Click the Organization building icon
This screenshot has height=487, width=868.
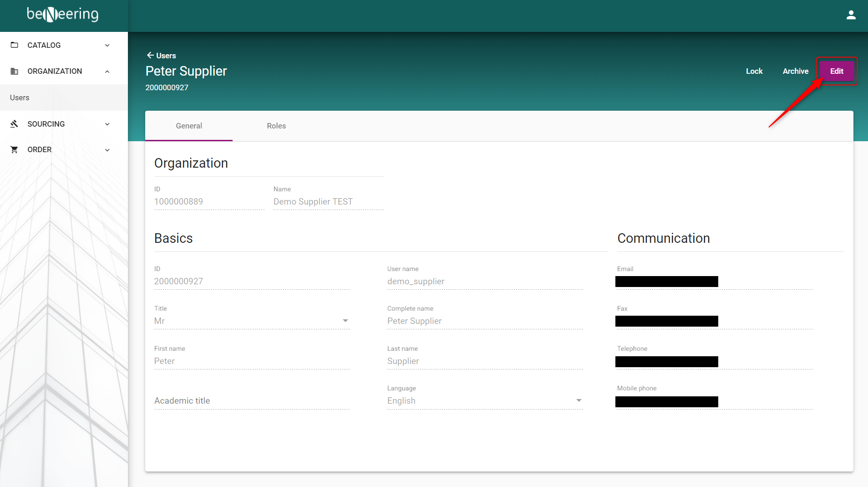(x=15, y=71)
